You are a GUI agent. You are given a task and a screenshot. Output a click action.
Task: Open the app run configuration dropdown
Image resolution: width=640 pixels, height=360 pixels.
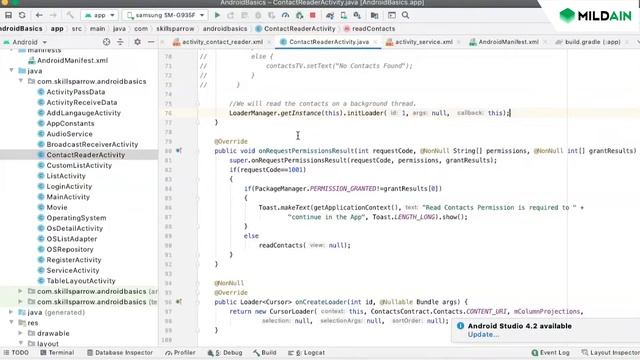click(100, 15)
